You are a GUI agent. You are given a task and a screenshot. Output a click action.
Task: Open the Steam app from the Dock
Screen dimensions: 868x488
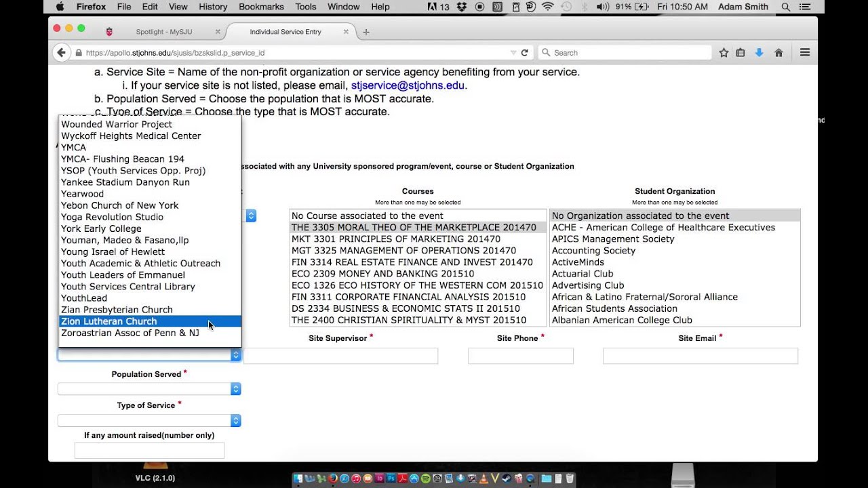507,479
